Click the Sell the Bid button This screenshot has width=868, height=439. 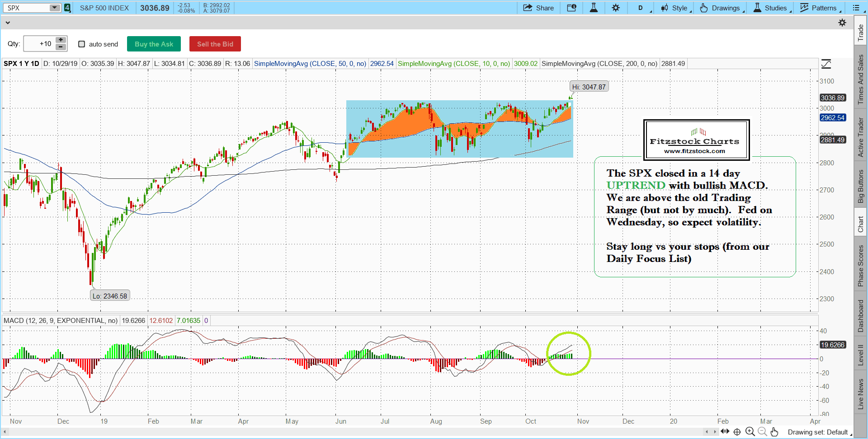tap(215, 44)
